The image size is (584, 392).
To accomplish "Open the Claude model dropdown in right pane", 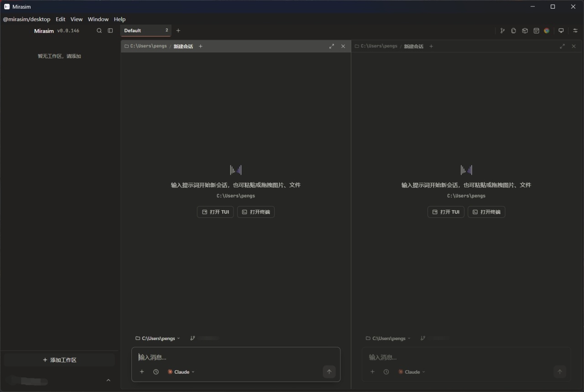I will point(412,372).
